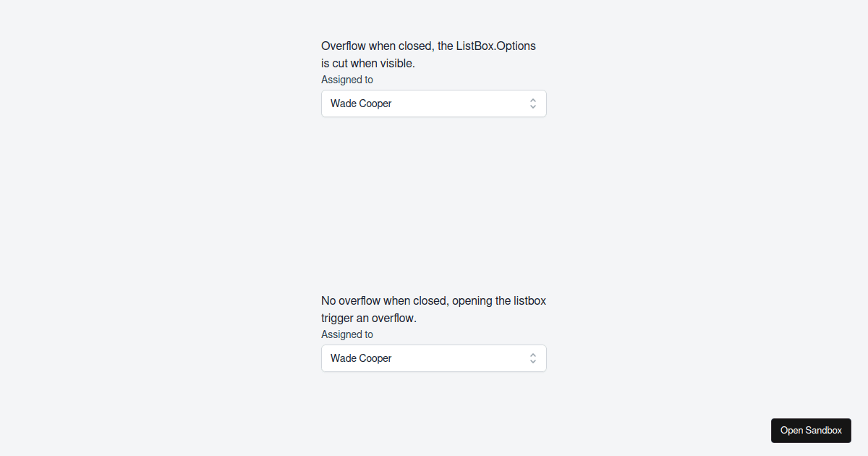This screenshot has width=868, height=456.
Task: Click the selector chevron icon in the first Assigned to listbox
Action: click(532, 104)
